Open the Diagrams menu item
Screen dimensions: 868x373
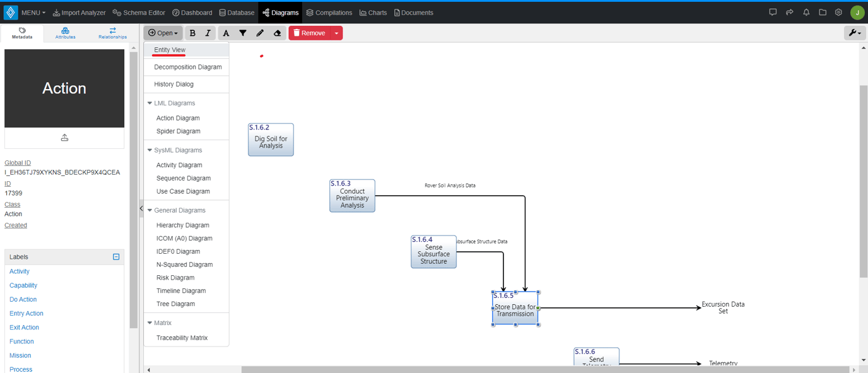pyautogui.click(x=280, y=12)
